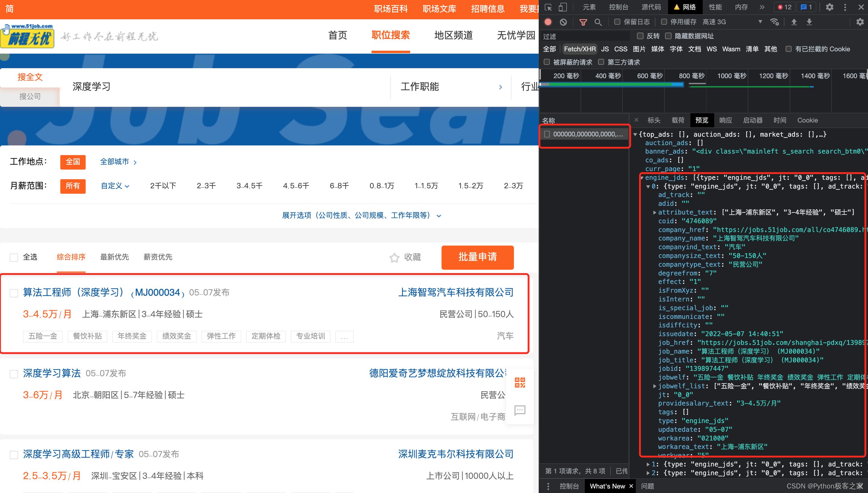Expand 展开选项 filter options
Image resolution: width=868 pixels, height=493 pixels.
click(361, 215)
